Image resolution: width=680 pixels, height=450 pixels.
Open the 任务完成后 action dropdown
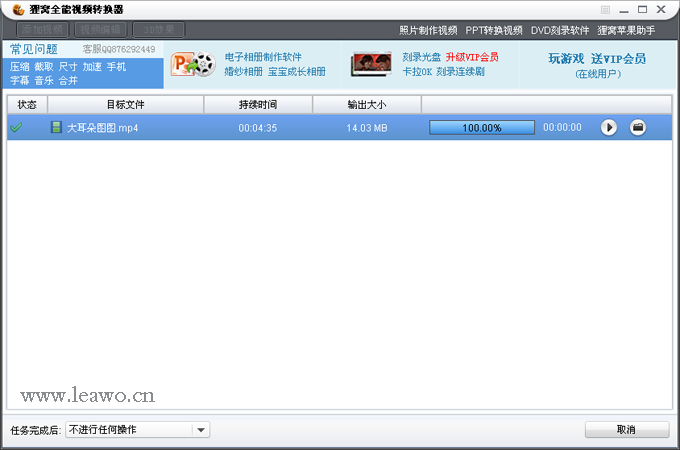coord(137,430)
